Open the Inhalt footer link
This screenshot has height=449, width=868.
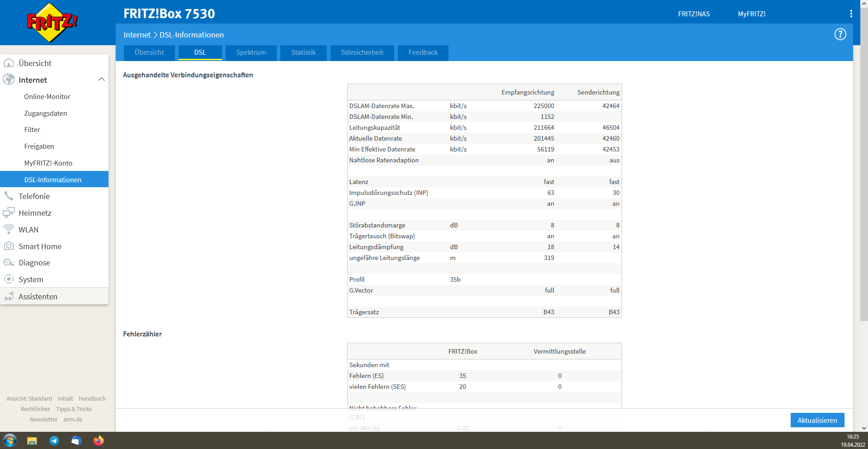pos(66,399)
